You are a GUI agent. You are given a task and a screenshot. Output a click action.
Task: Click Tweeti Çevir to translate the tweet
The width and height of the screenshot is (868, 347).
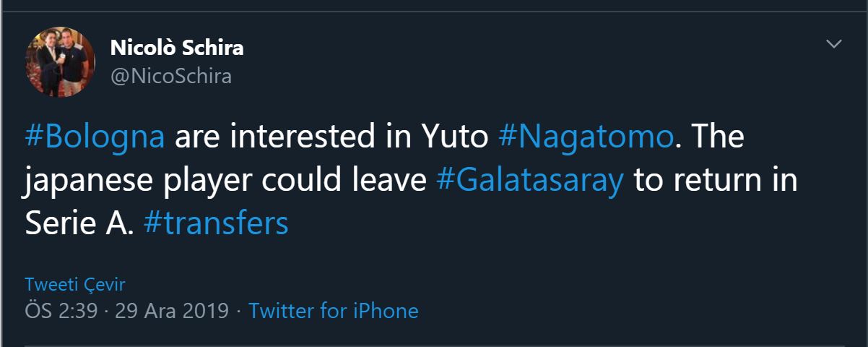(x=75, y=284)
